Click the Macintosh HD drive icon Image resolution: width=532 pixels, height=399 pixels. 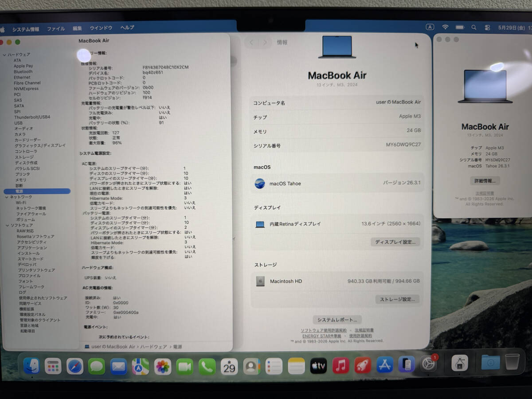pos(260,281)
